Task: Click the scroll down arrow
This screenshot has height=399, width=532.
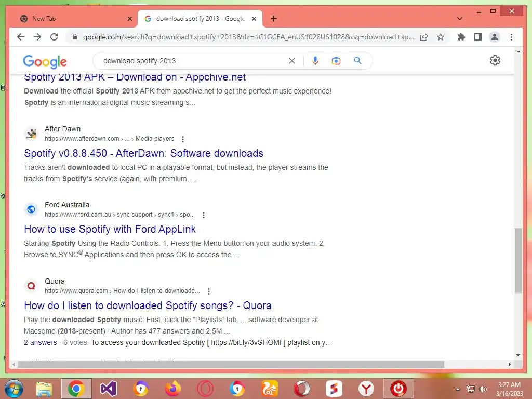Action: click(518, 355)
